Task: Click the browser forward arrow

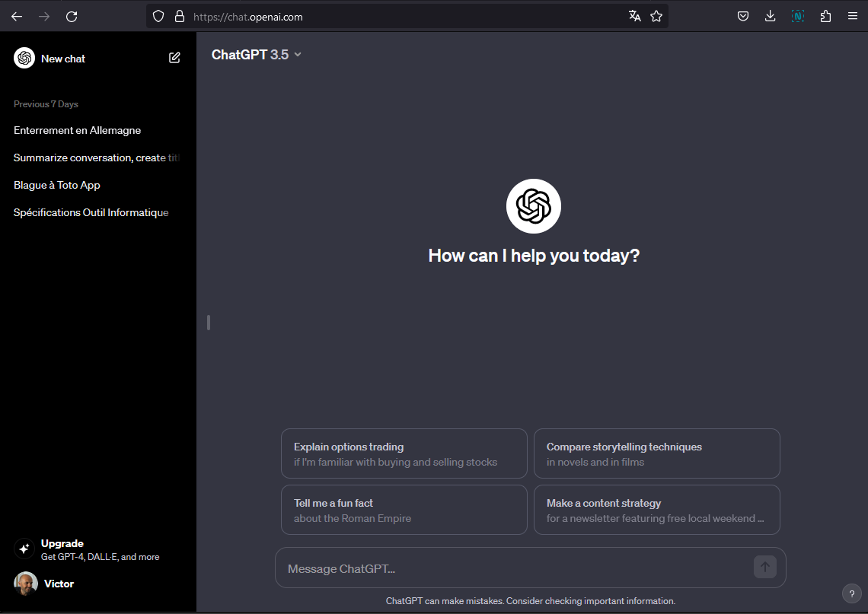Action: [44, 17]
